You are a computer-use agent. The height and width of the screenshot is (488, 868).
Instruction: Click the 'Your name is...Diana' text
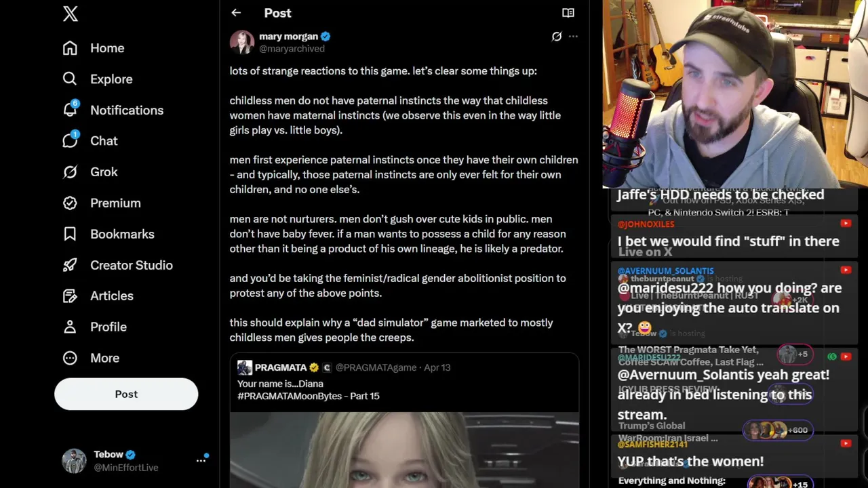(x=280, y=384)
